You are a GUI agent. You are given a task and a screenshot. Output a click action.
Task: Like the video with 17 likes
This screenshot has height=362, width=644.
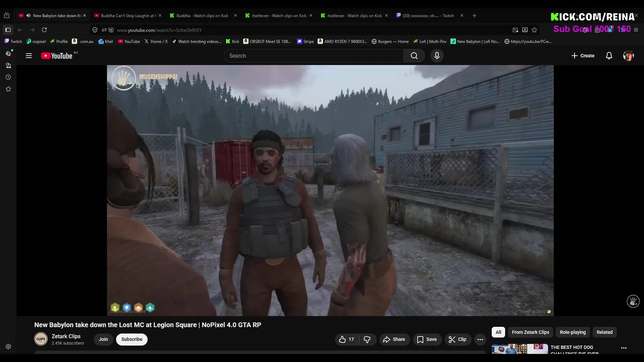point(346,339)
